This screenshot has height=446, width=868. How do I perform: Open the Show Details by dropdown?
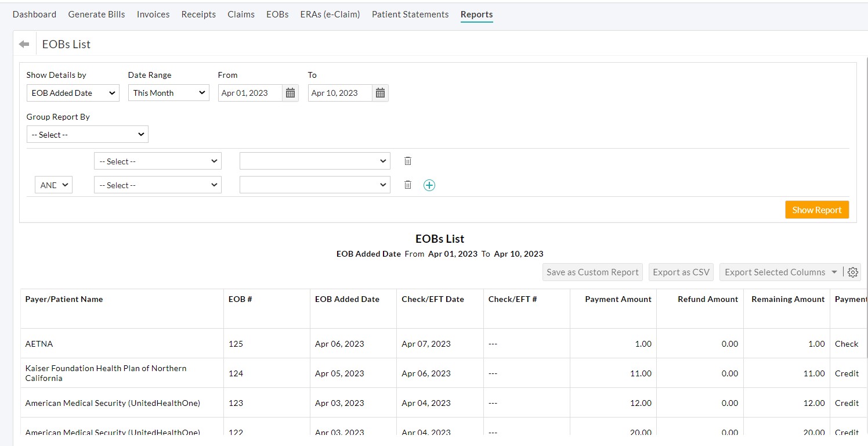click(72, 92)
